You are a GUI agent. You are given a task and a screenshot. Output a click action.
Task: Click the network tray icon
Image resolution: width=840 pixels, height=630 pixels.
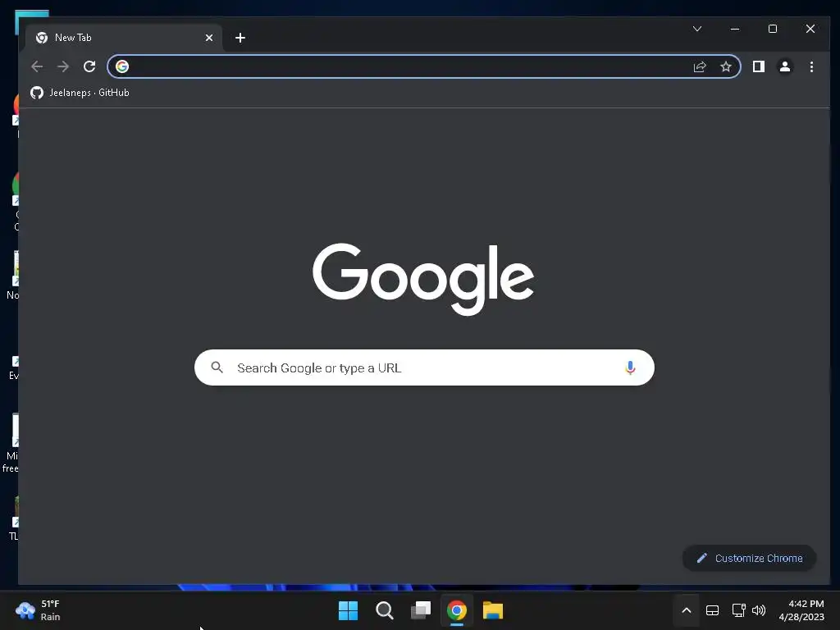[739, 610]
